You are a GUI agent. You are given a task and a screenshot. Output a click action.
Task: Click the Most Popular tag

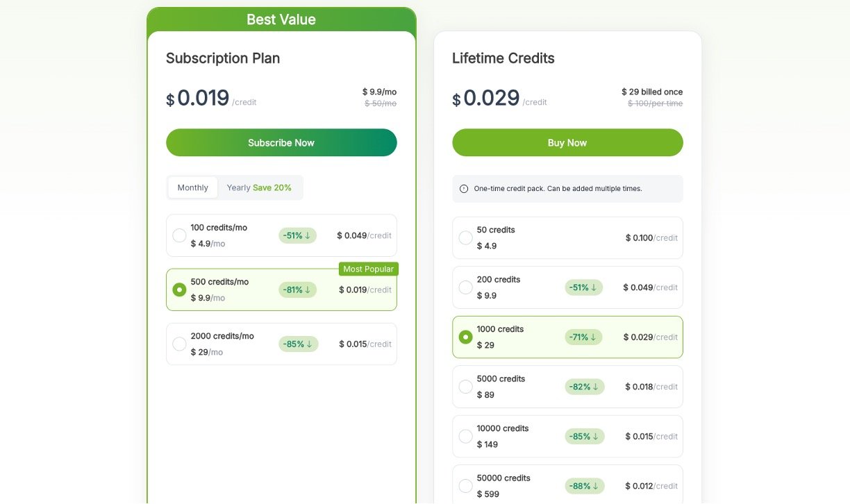(x=368, y=269)
